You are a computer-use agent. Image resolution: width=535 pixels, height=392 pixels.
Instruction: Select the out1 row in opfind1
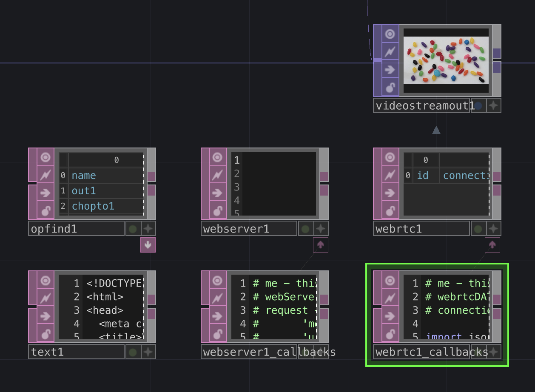[x=84, y=191]
